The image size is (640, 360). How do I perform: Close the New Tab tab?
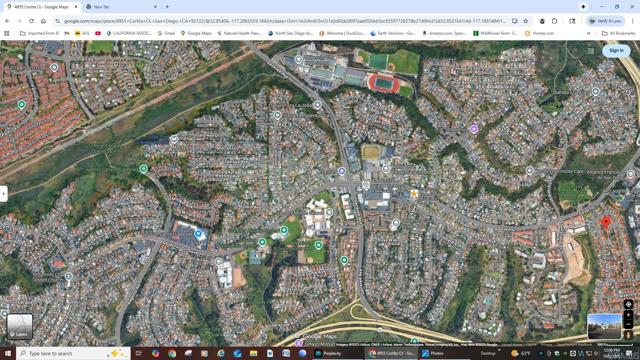[155, 7]
